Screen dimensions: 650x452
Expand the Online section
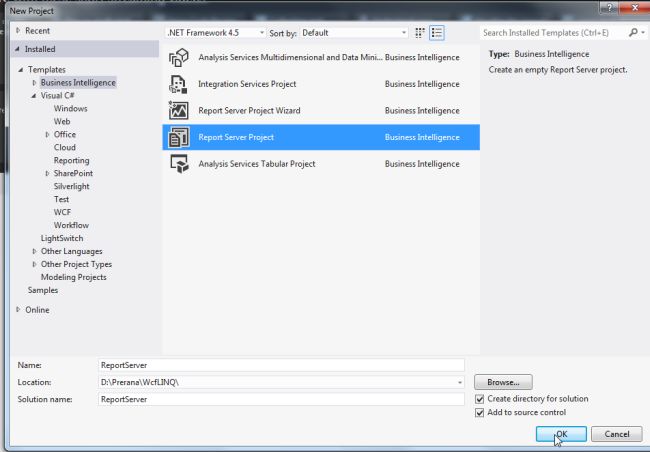pos(18,309)
